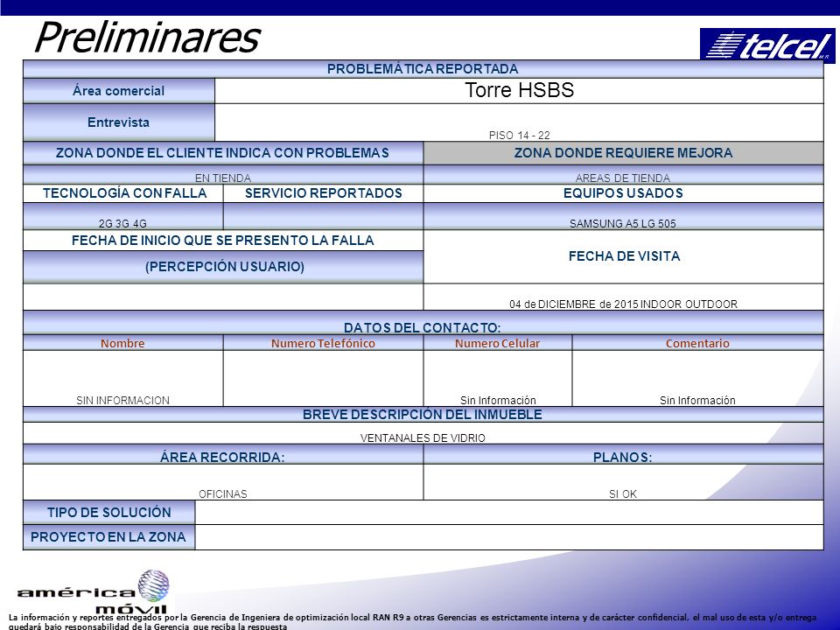Click the FECHA DE VISITA header
Screen dimensions: 840x630
[623, 256]
